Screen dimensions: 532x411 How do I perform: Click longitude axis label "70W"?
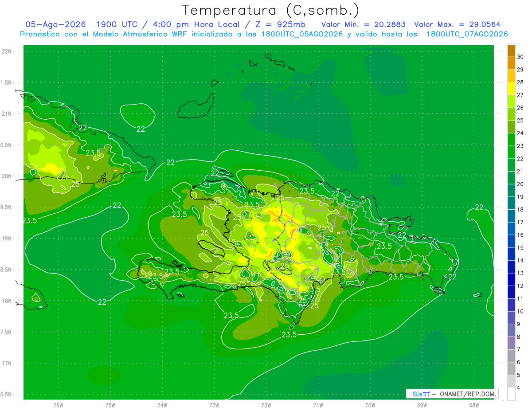click(370, 405)
